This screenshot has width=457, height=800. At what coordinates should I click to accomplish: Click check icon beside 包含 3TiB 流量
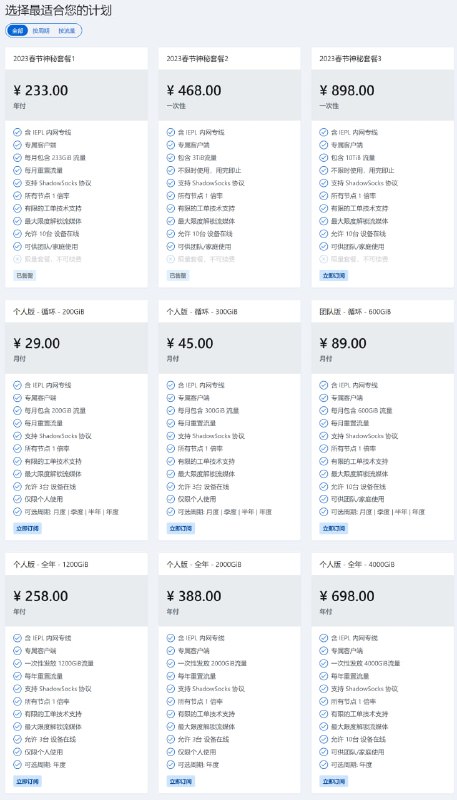point(170,158)
